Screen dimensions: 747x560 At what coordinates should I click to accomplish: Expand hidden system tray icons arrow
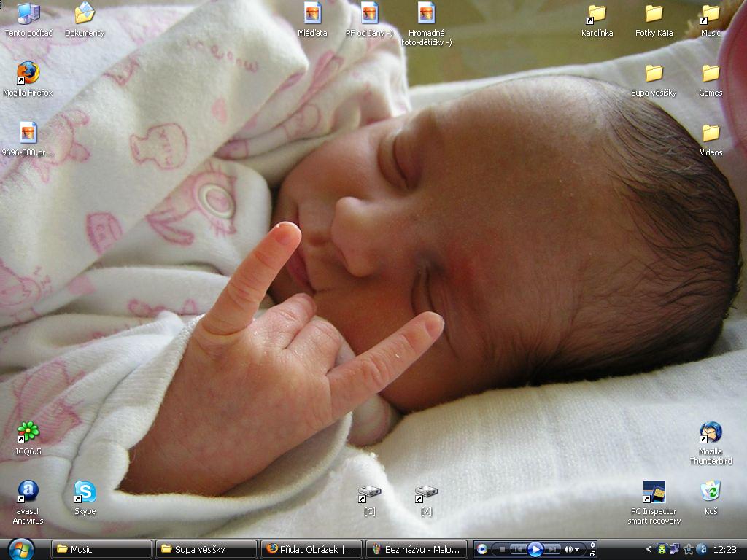[649, 550]
